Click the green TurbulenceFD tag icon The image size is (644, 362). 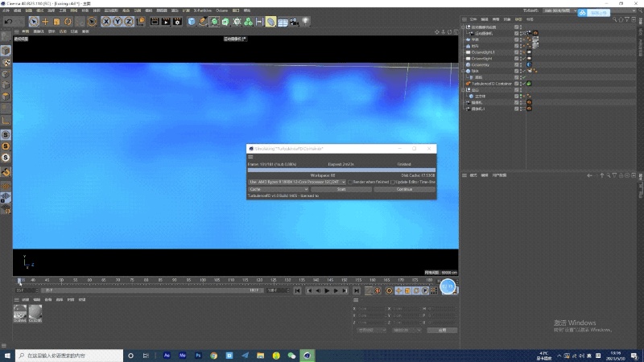[x=530, y=84]
